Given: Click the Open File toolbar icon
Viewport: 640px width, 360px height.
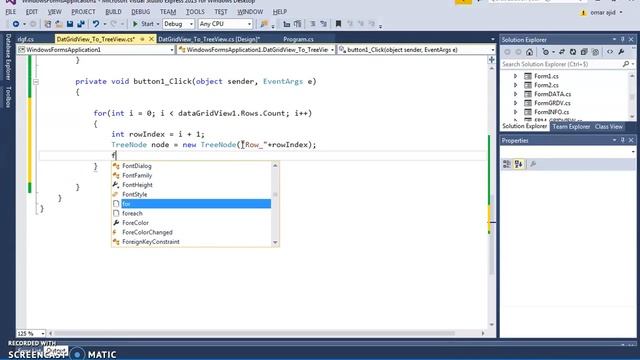Looking at the screenshot, I should click(x=59, y=24).
